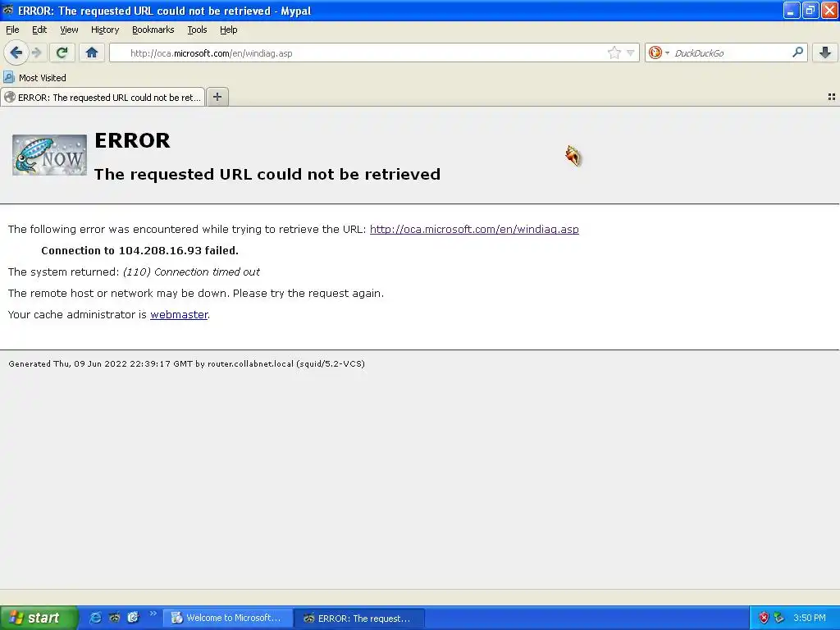Open the Help menu

(x=229, y=30)
